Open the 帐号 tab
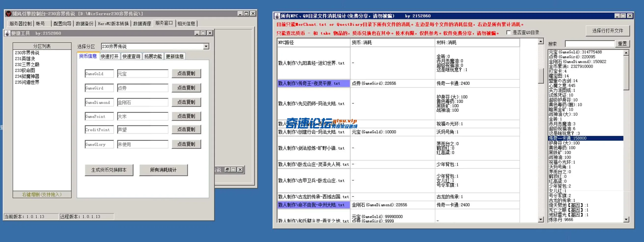Image resolution: width=644 pixels, height=242 pixels. (40, 24)
